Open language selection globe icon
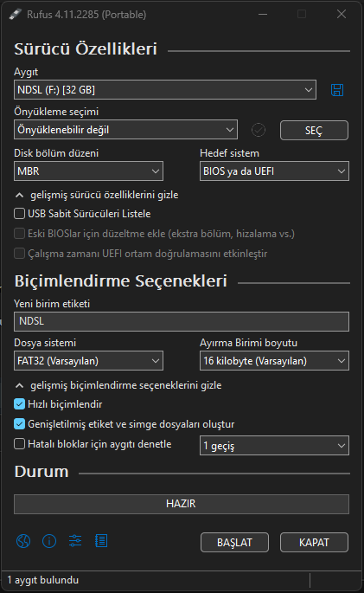 point(23,541)
